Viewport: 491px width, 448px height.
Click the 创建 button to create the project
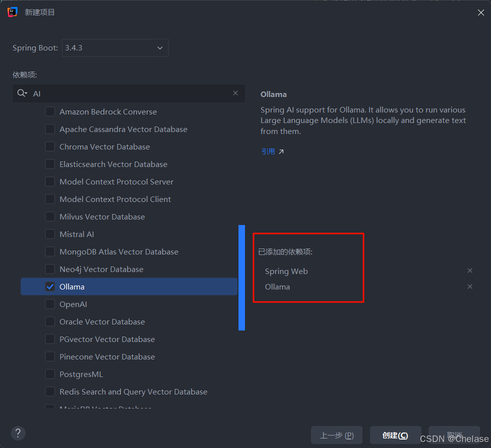click(395, 434)
